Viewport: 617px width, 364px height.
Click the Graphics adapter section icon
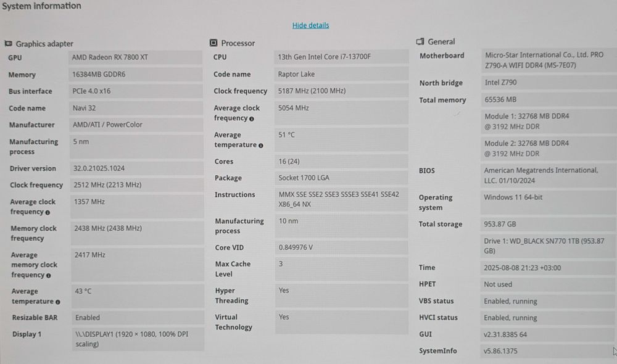8,44
